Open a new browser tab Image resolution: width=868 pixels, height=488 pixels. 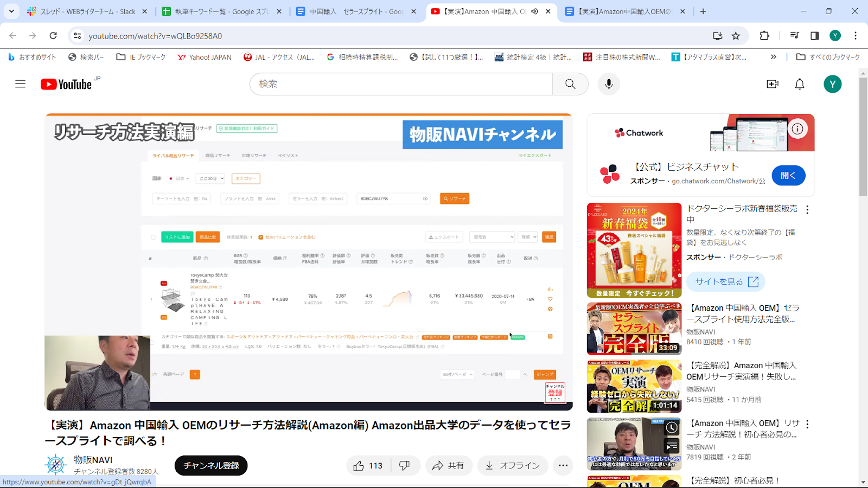click(703, 11)
